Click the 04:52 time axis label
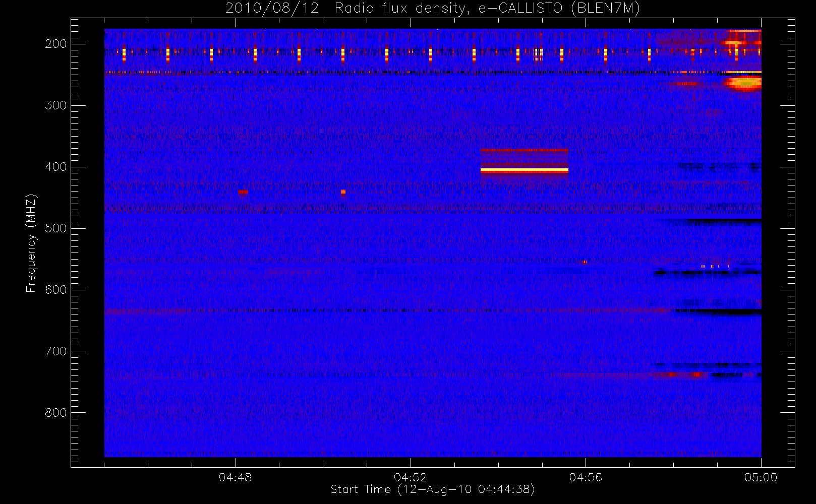Screen dimensions: 816x504 tap(410, 477)
